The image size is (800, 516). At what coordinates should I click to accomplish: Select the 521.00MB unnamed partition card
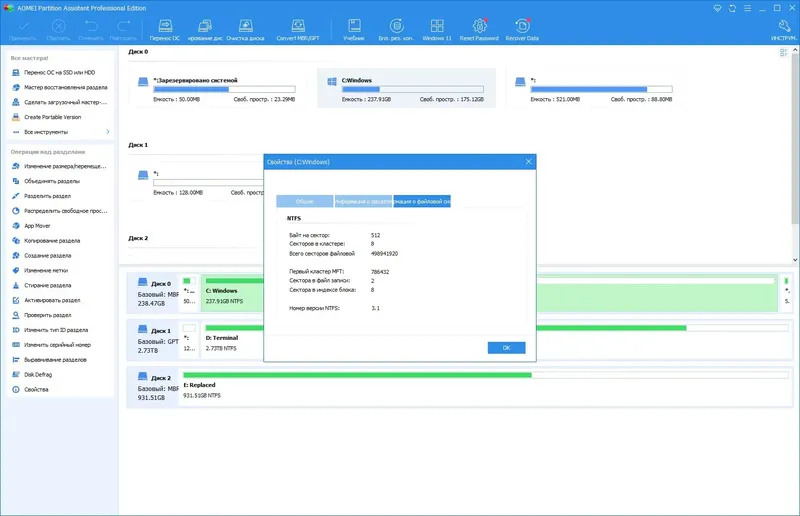(x=595, y=89)
